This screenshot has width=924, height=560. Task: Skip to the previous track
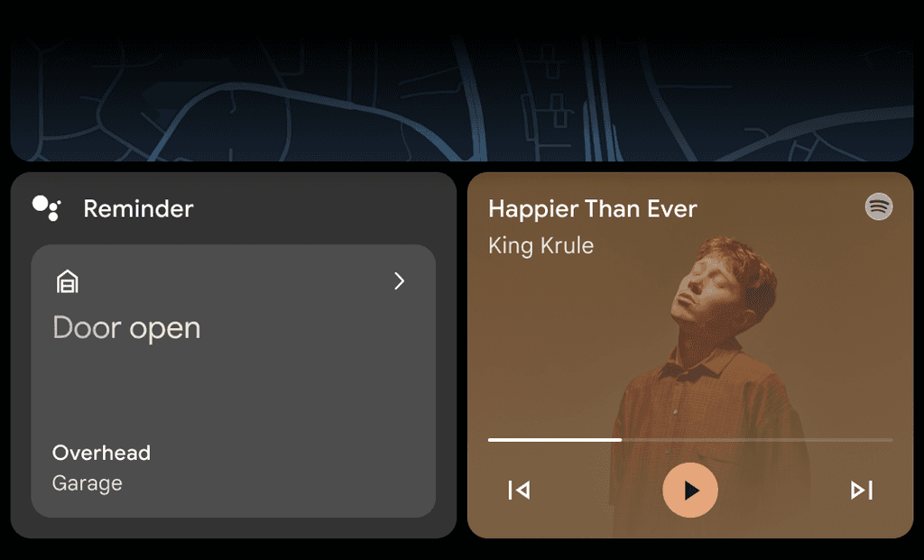point(519,490)
